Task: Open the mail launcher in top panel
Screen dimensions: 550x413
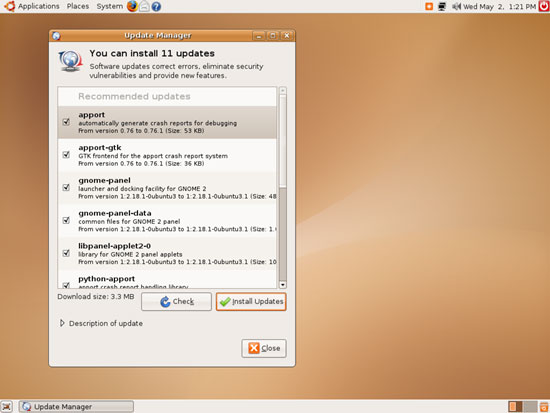Action: click(145, 6)
